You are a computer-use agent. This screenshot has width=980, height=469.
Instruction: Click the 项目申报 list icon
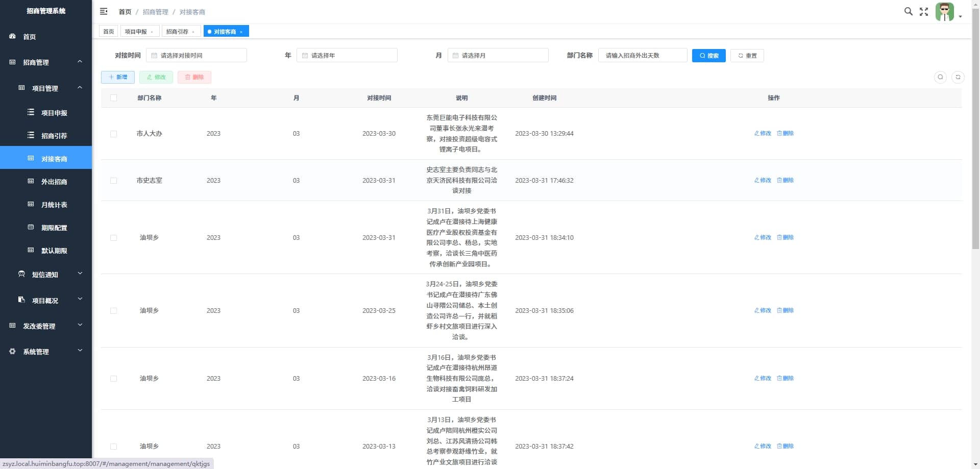[x=31, y=112]
